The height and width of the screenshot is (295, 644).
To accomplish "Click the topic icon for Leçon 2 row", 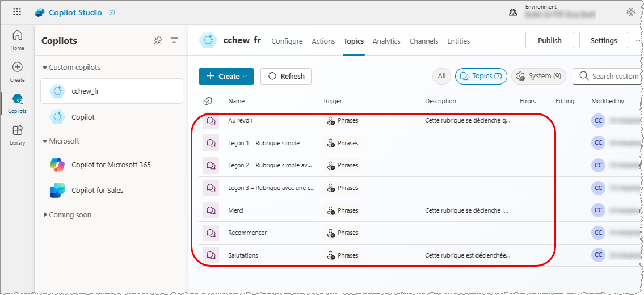I will pos(211,165).
